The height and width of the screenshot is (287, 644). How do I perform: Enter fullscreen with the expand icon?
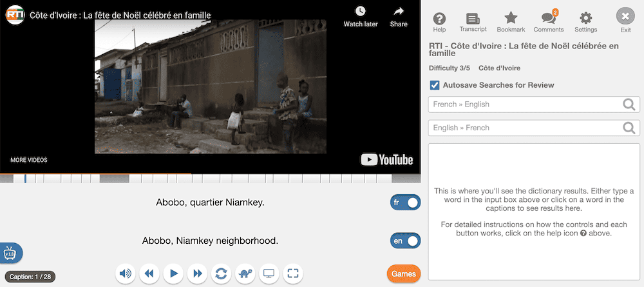pyautogui.click(x=293, y=273)
